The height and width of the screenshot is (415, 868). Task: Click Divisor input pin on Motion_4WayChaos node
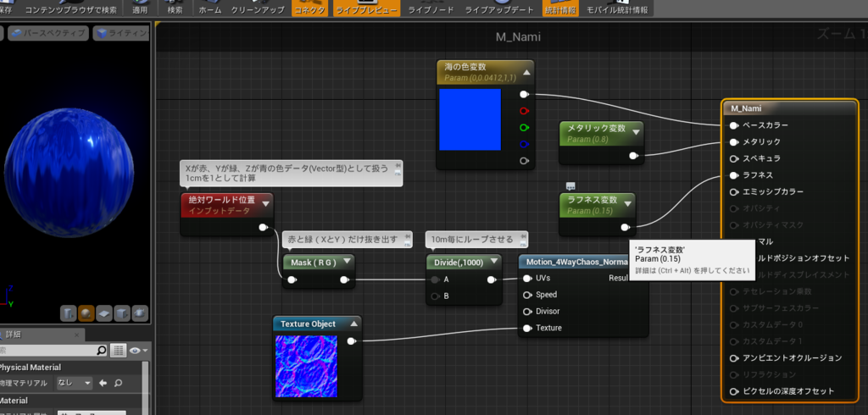click(527, 312)
